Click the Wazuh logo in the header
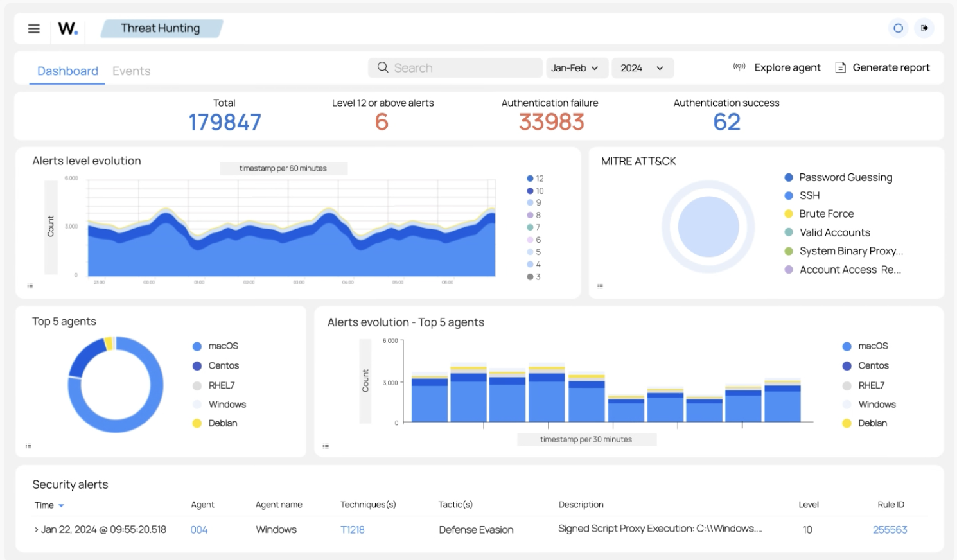957x560 pixels. (x=67, y=28)
